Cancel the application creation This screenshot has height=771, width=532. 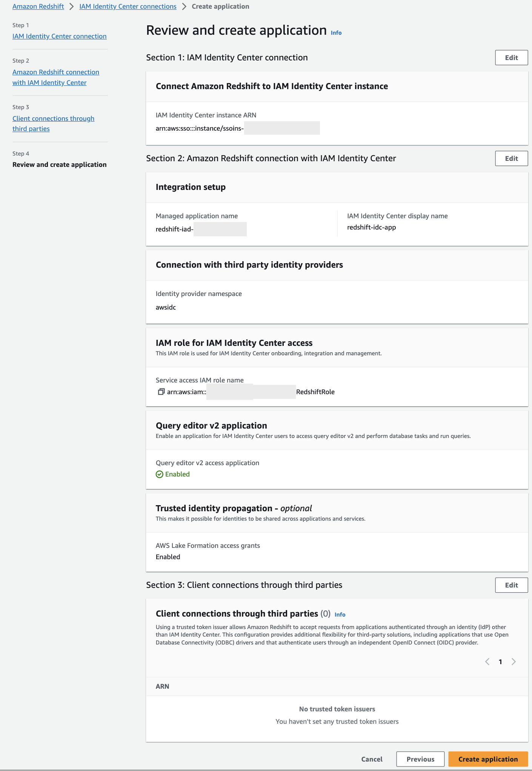pos(372,759)
